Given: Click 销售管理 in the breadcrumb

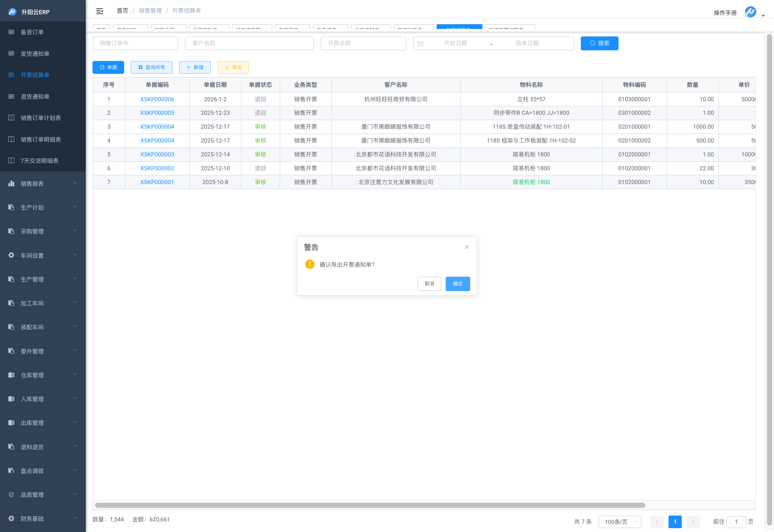Looking at the screenshot, I should click(x=150, y=11).
